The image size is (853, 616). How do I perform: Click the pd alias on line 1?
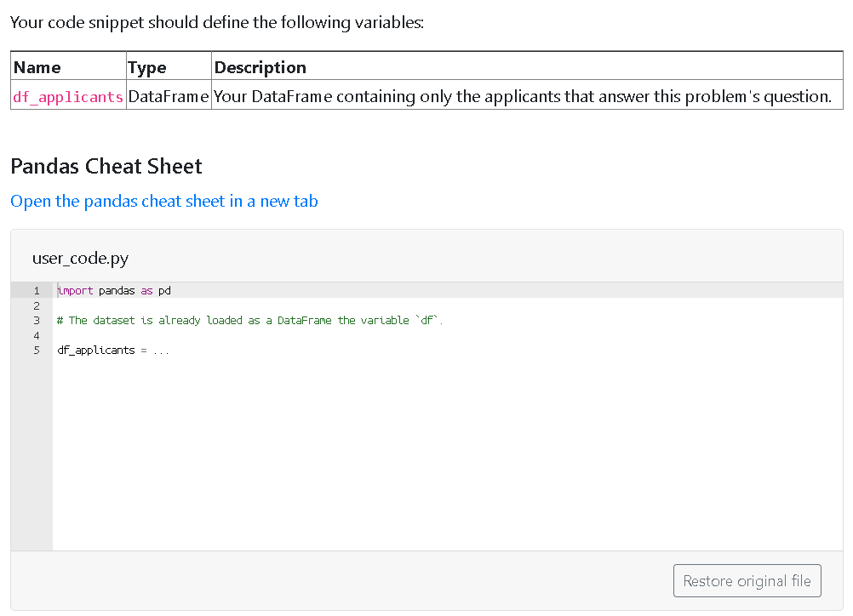pyautogui.click(x=165, y=290)
